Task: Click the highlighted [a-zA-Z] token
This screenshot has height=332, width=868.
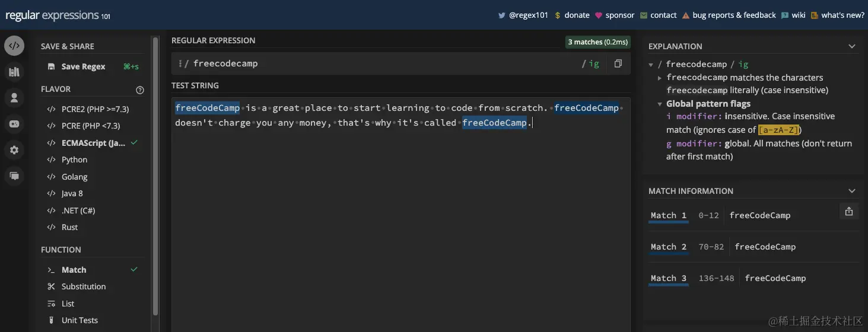Action: 778,130
